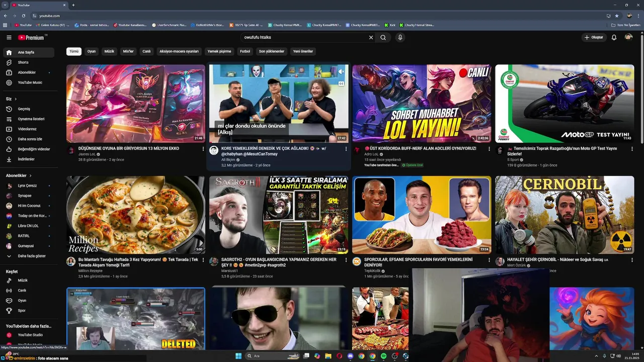Click the magnifier search button
Viewport: 644px width, 362px height.
pos(383,37)
